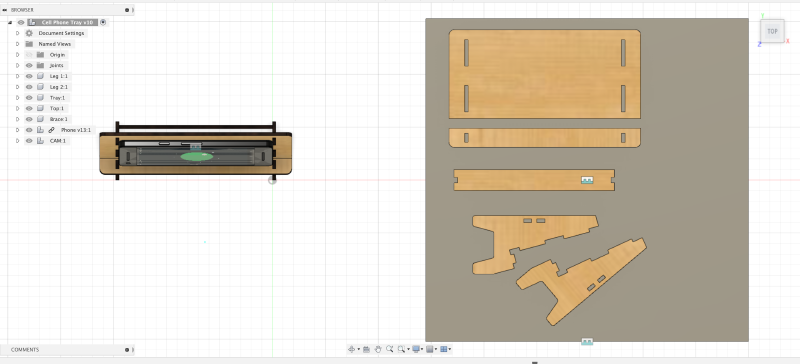Image resolution: width=800 pixels, height=364 pixels.
Task: Click the Viewports layout icon
Action: click(x=444, y=349)
